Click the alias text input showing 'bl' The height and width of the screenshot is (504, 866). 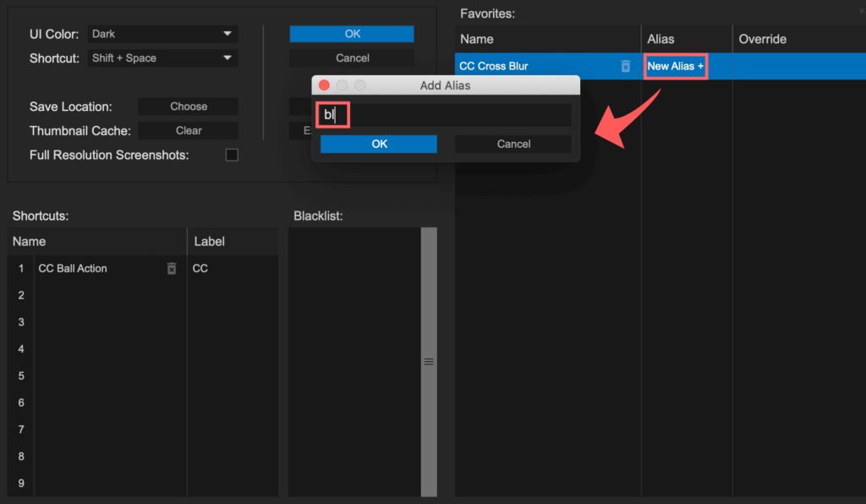click(x=381, y=114)
